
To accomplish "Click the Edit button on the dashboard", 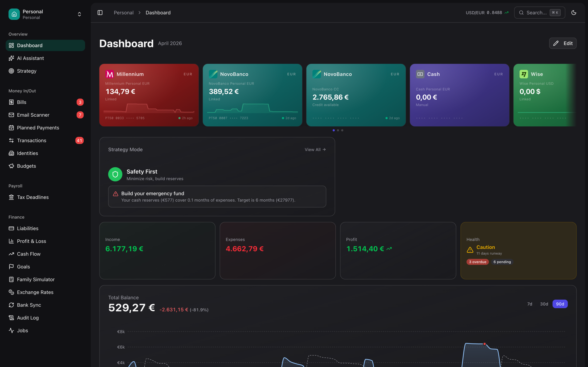I will (563, 43).
